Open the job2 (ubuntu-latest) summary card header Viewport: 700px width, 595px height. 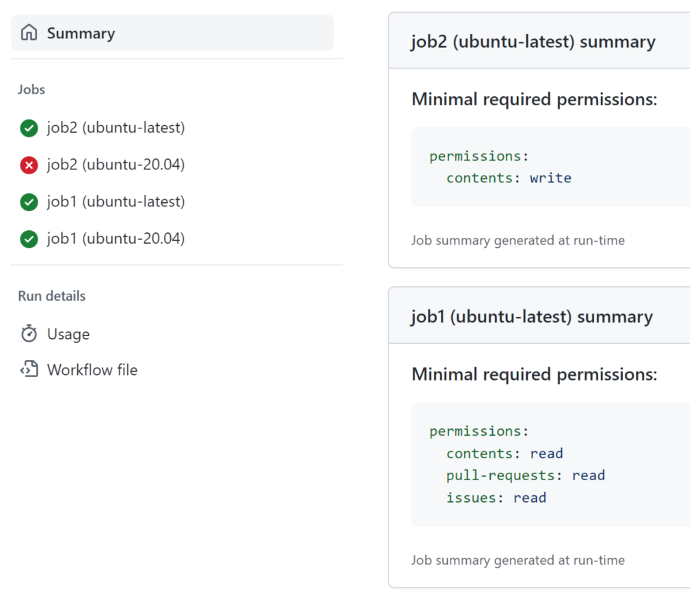(x=533, y=41)
